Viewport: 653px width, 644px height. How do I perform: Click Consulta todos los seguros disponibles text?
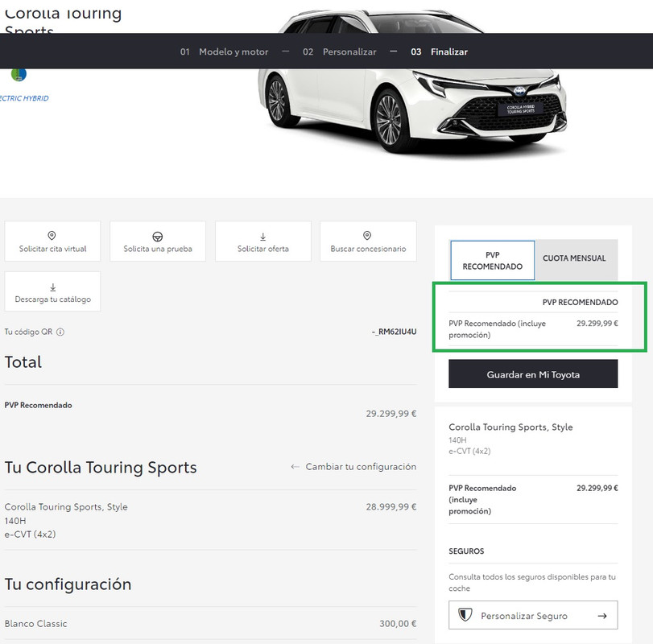[x=532, y=582]
